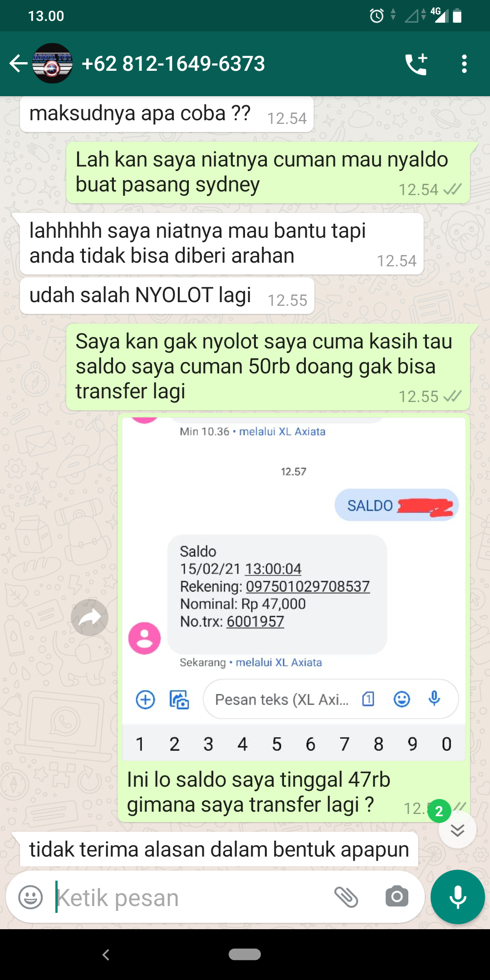
Task: Go back using the system navigation arrow
Action: (106, 955)
